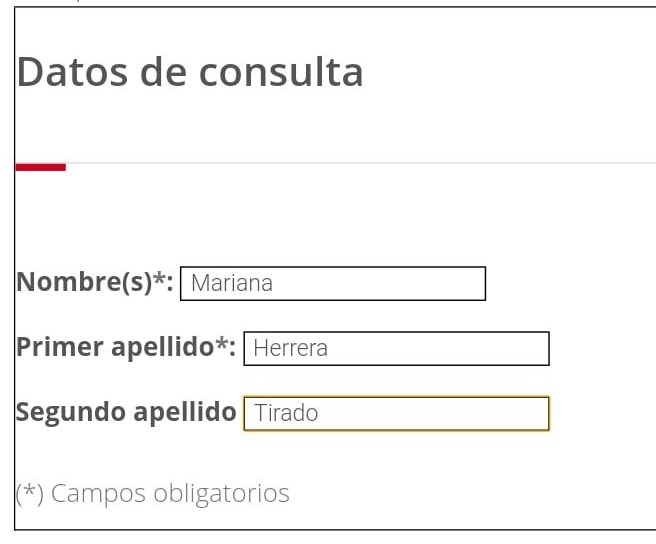Screen dimensions: 656x544
Task: Click the "Segundo apellido" label text
Action: click(x=126, y=412)
